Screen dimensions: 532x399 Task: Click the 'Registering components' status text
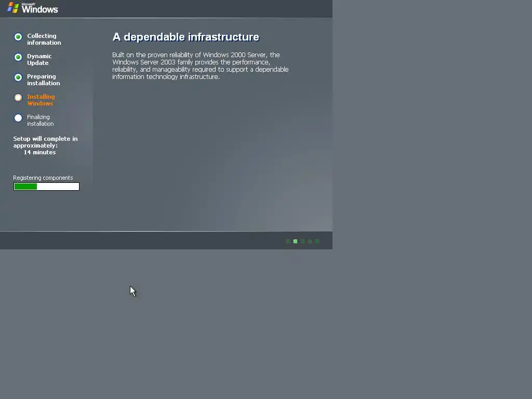pos(43,178)
